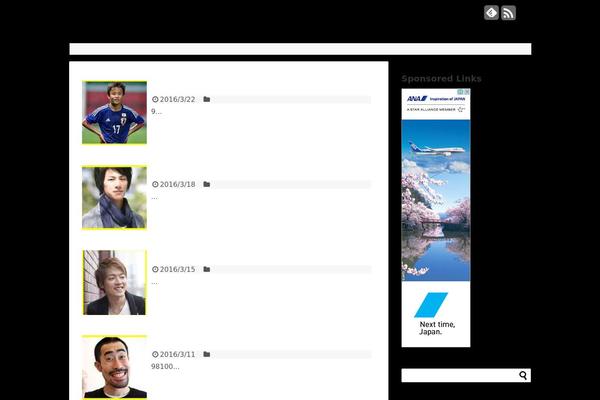Click the date text 2016/3/11
Image resolution: width=600 pixels, height=400 pixels.
pyautogui.click(x=177, y=354)
